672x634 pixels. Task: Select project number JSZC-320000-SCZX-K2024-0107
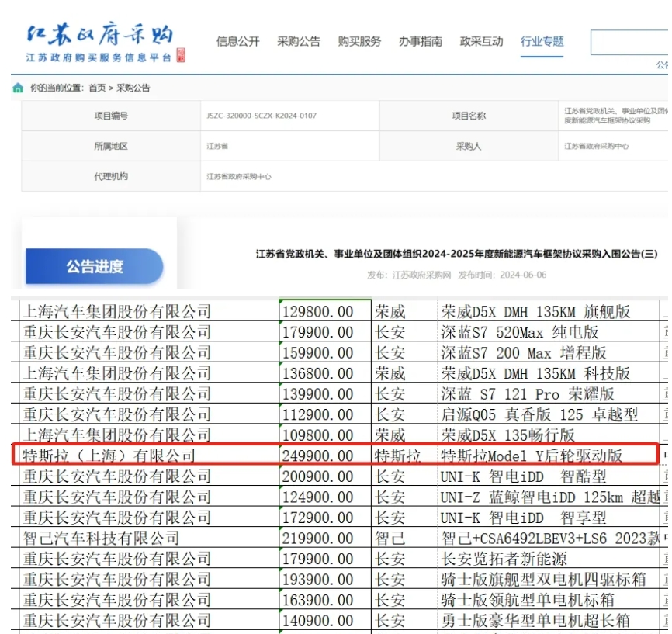point(262,116)
